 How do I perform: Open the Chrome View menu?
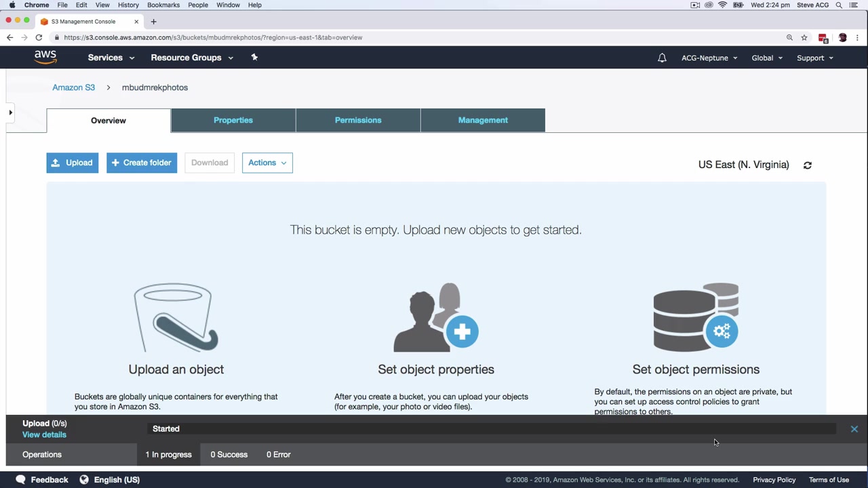tap(102, 5)
